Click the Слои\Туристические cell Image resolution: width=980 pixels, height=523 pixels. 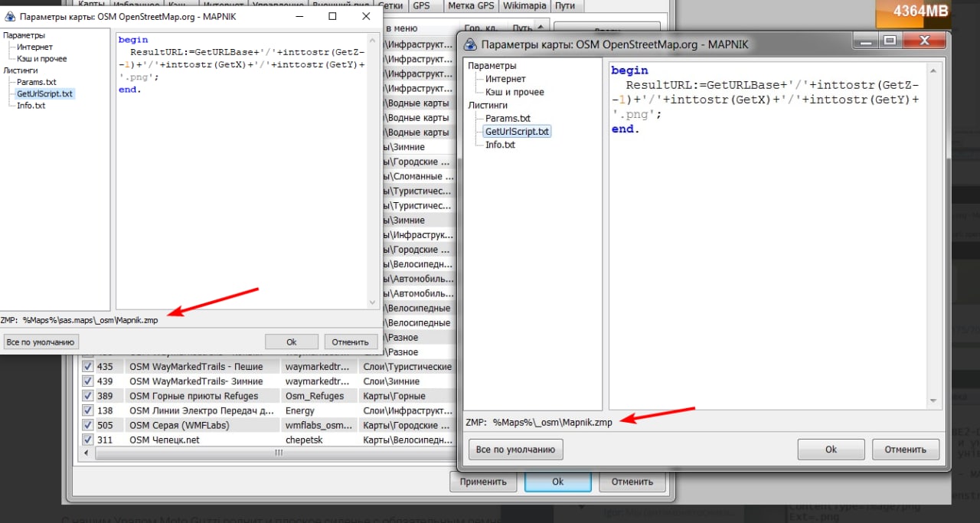click(x=407, y=367)
